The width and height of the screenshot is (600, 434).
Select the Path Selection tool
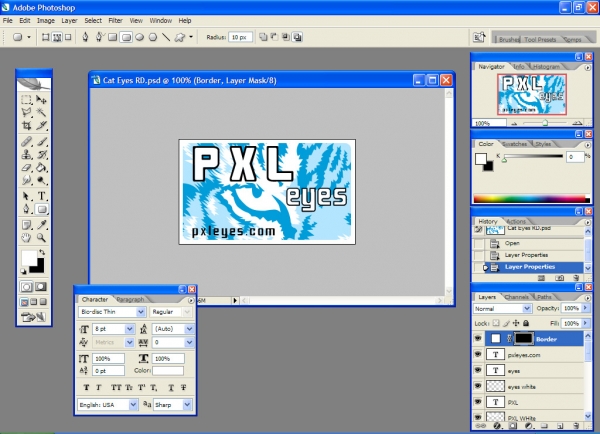click(26, 196)
